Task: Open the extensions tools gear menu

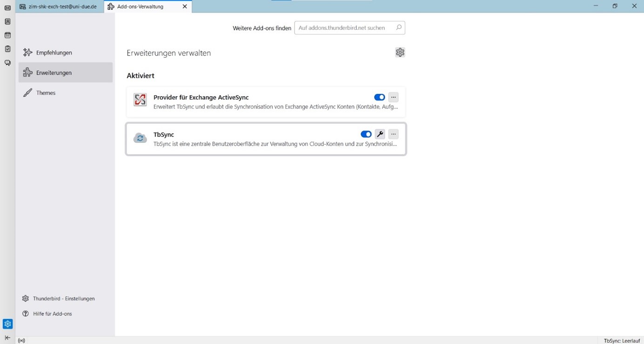Action: tap(400, 53)
